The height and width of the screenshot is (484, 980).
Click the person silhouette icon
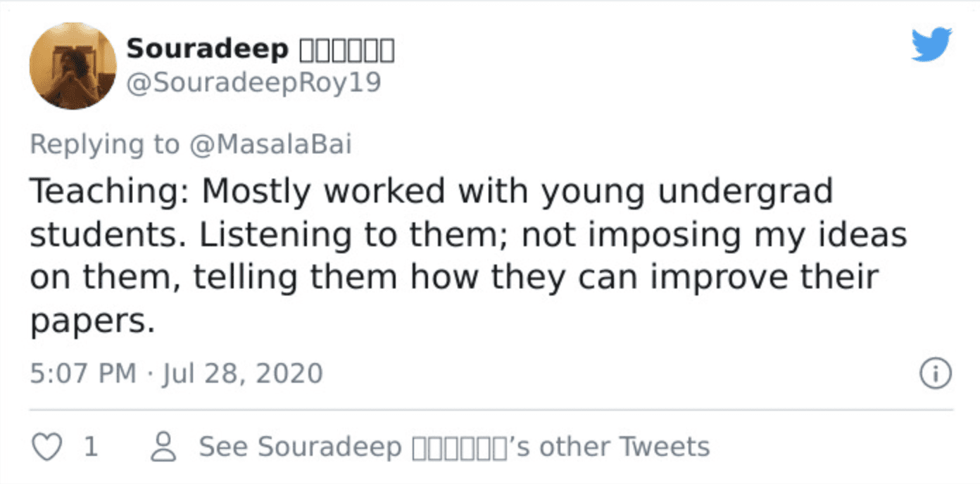point(165,447)
